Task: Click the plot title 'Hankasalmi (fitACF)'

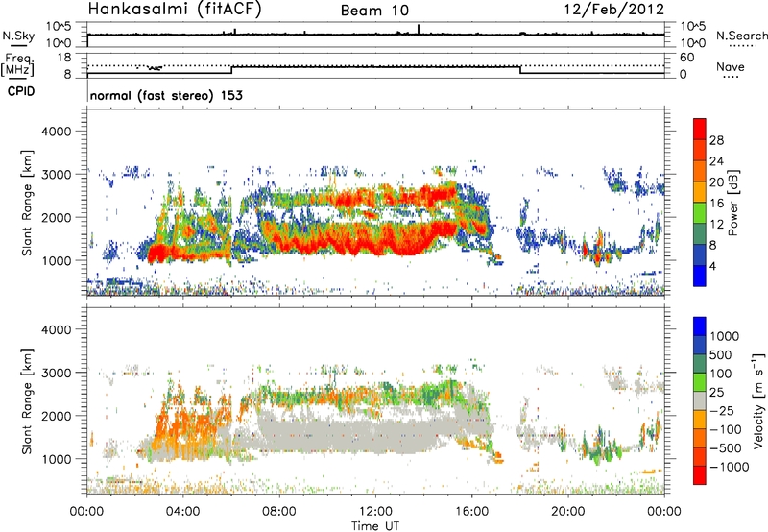Action: (x=175, y=10)
